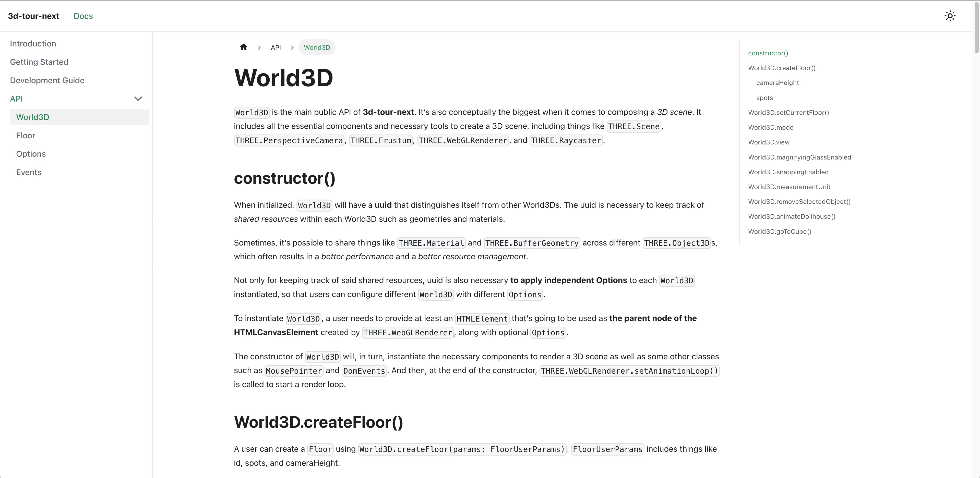Click the 3d-tour-next site title
980x478 pixels.
33,16
